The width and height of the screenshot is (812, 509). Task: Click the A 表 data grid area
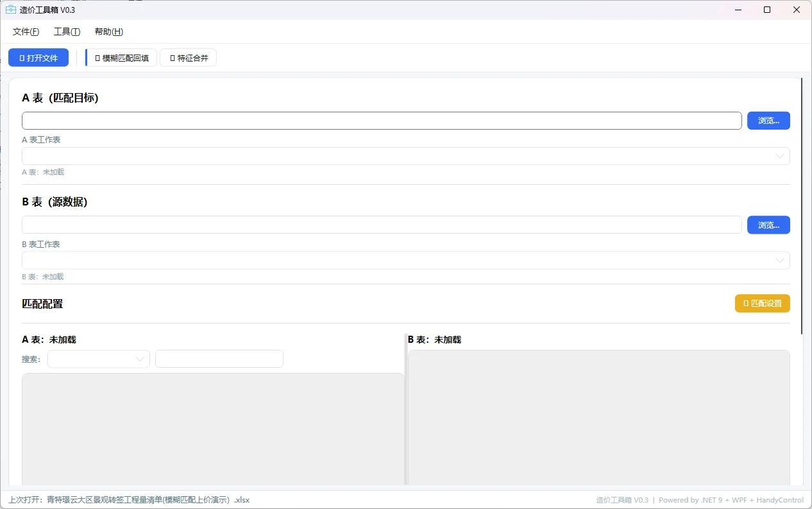point(213,429)
